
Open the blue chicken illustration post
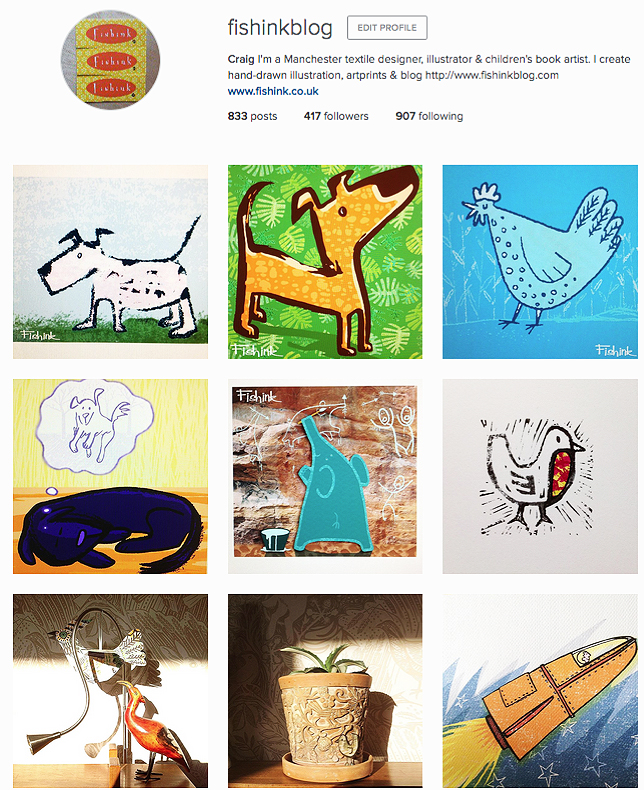pos(540,262)
